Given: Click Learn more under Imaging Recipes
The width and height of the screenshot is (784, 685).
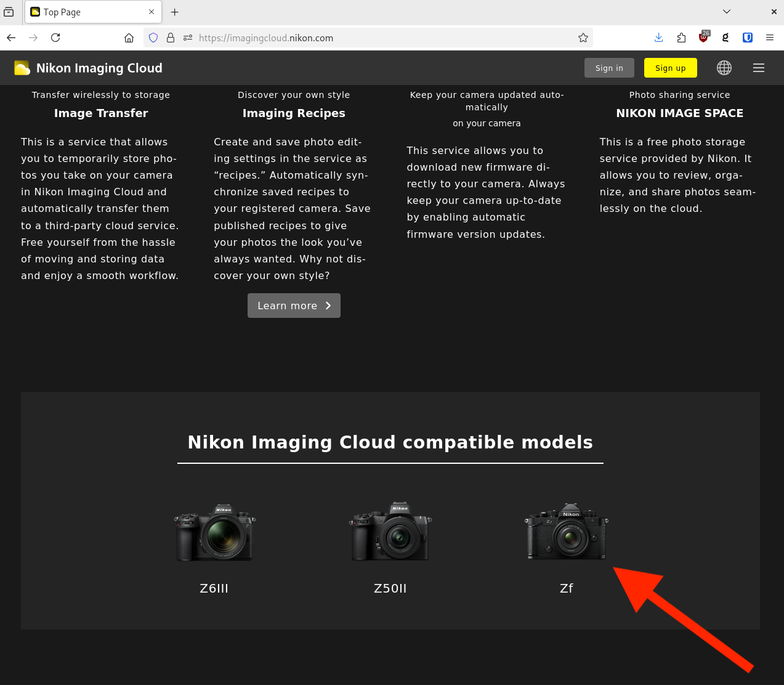Looking at the screenshot, I should pyautogui.click(x=294, y=306).
